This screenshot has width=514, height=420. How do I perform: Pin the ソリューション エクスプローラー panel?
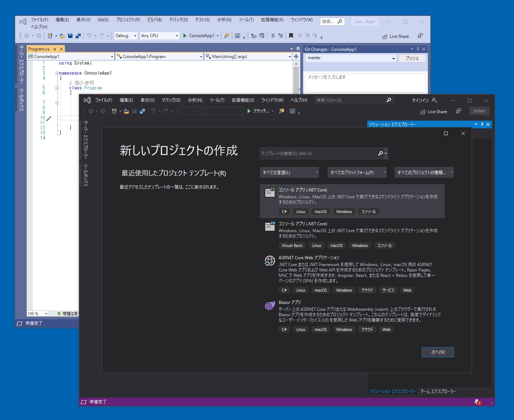click(482, 124)
